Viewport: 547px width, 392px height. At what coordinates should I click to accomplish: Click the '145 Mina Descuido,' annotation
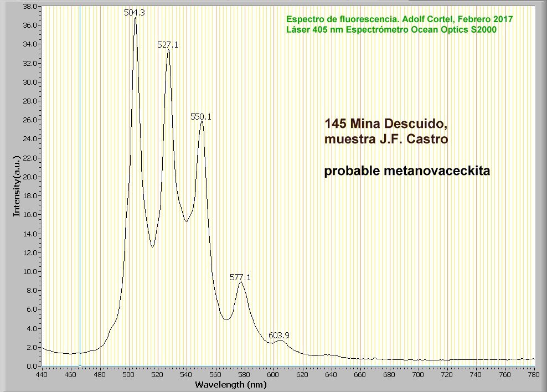[386, 123]
